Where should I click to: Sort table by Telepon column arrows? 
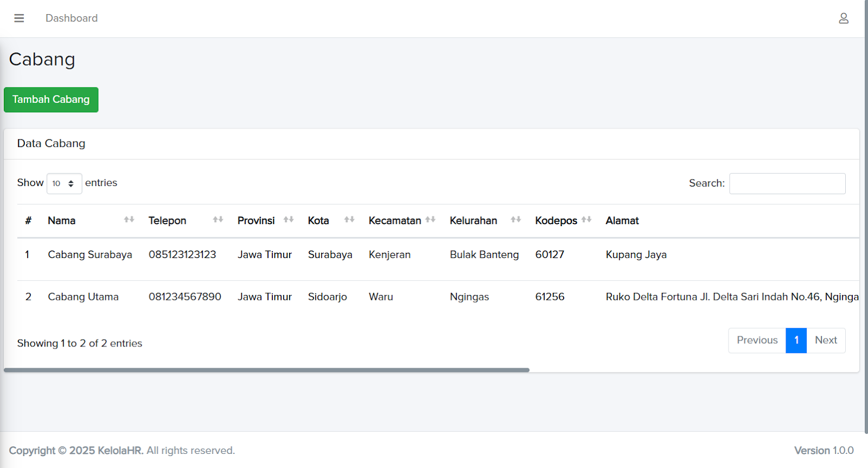click(x=218, y=220)
